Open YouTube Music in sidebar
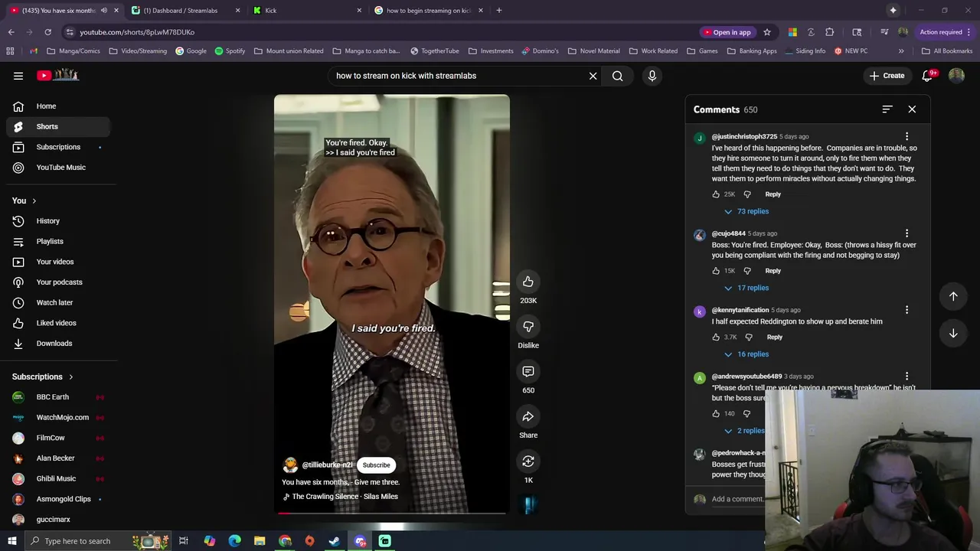This screenshot has width=980, height=551. click(58, 168)
